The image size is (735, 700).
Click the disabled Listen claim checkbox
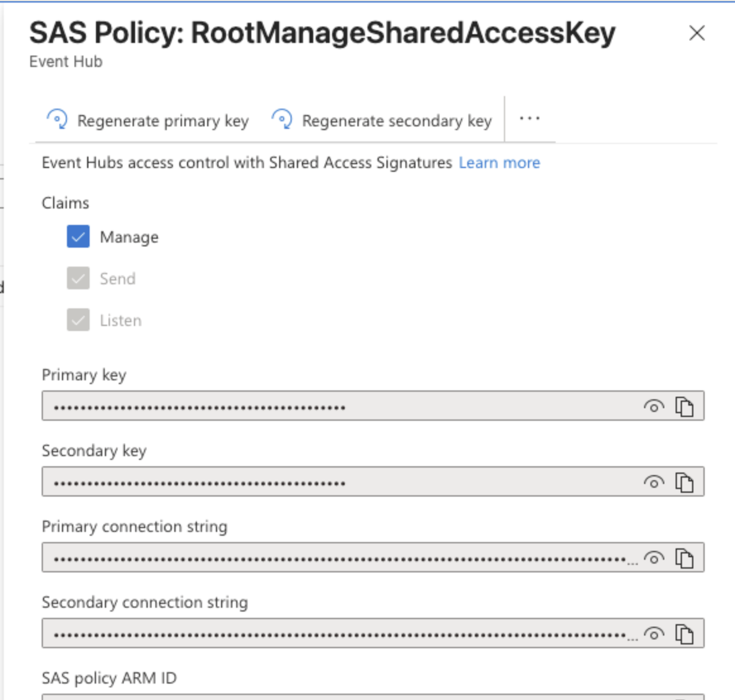click(x=77, y=320)
